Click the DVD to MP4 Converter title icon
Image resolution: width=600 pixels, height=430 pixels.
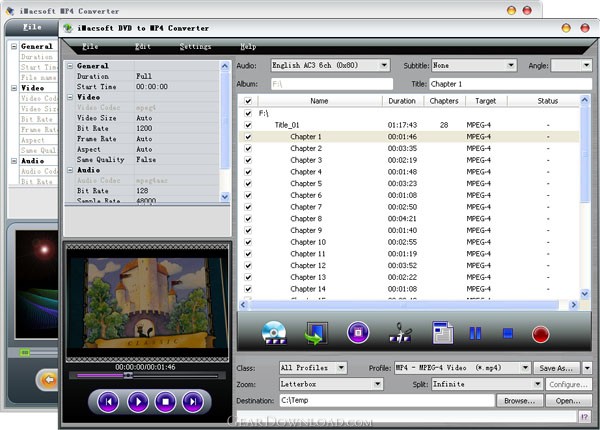click(68, 28)
